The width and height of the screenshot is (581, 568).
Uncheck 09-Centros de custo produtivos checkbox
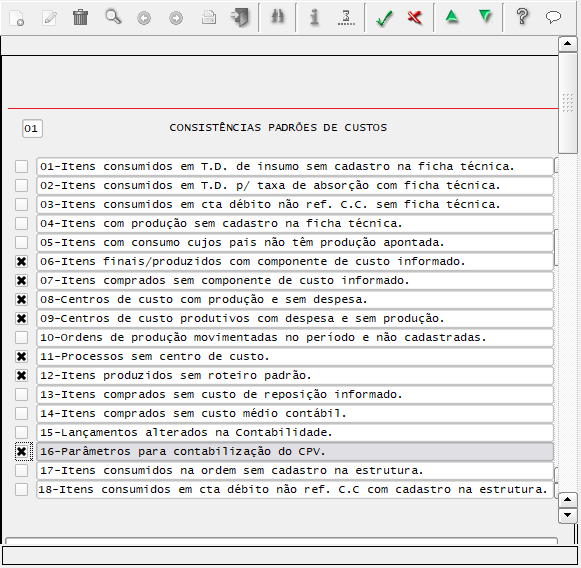[21, 319]
